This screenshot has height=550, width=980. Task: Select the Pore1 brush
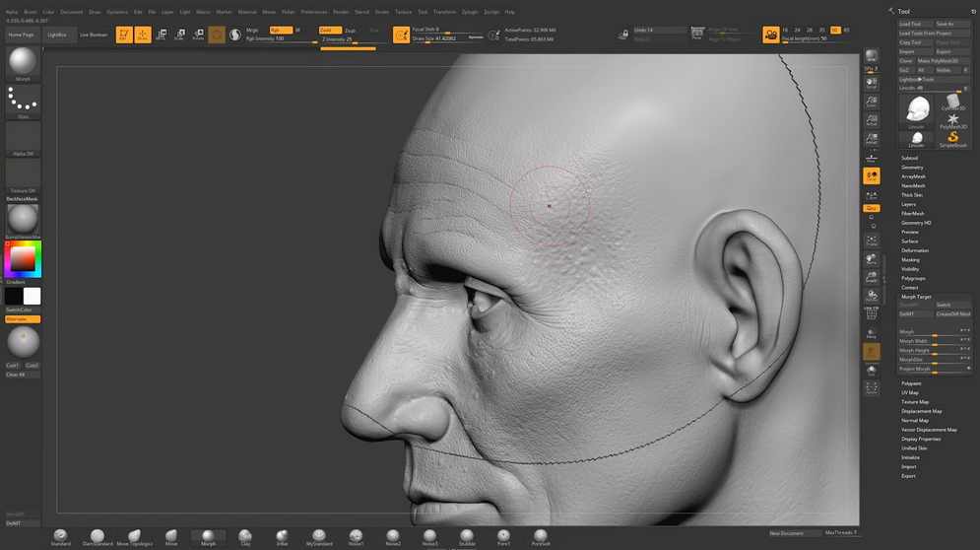coord(503,537)
